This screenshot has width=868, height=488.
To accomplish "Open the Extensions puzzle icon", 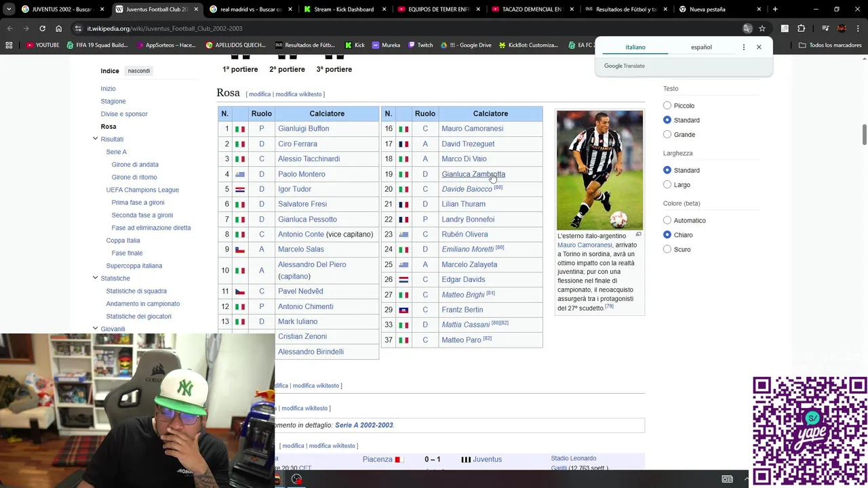I will [x=802, y=28].
